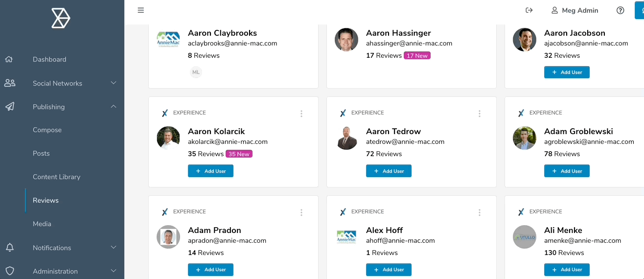
Task: Click the logout arrow icon in header
Action: [x=529, y=10]
